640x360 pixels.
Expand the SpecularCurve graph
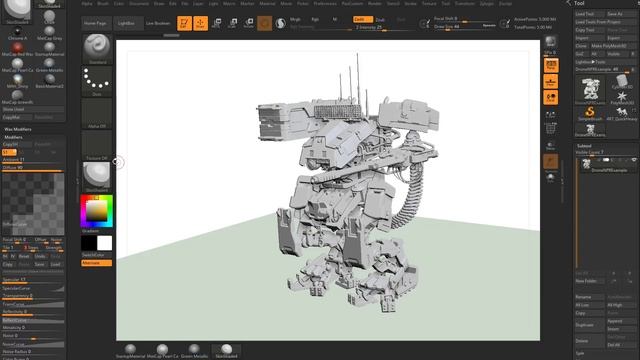tap(33, 288)
